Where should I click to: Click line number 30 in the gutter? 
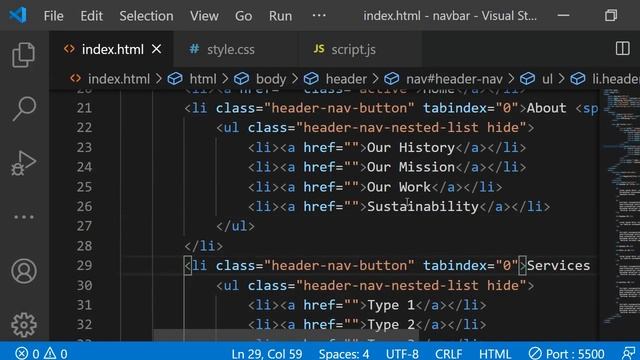(84, 285)
